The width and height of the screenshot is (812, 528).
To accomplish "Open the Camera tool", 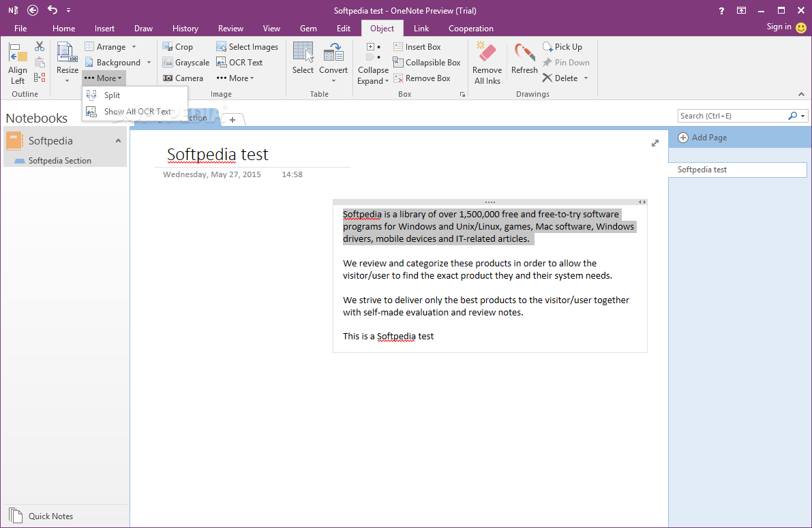I will (183, 78).
